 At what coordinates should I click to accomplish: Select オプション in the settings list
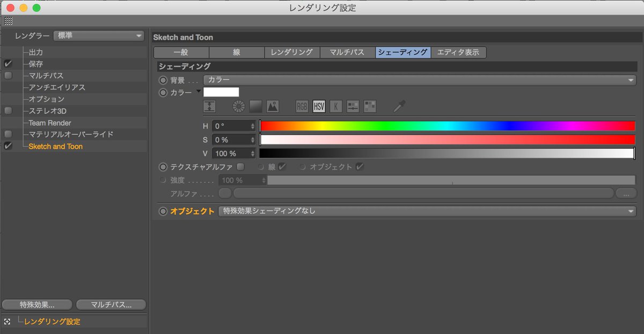[x=46, y=99]
